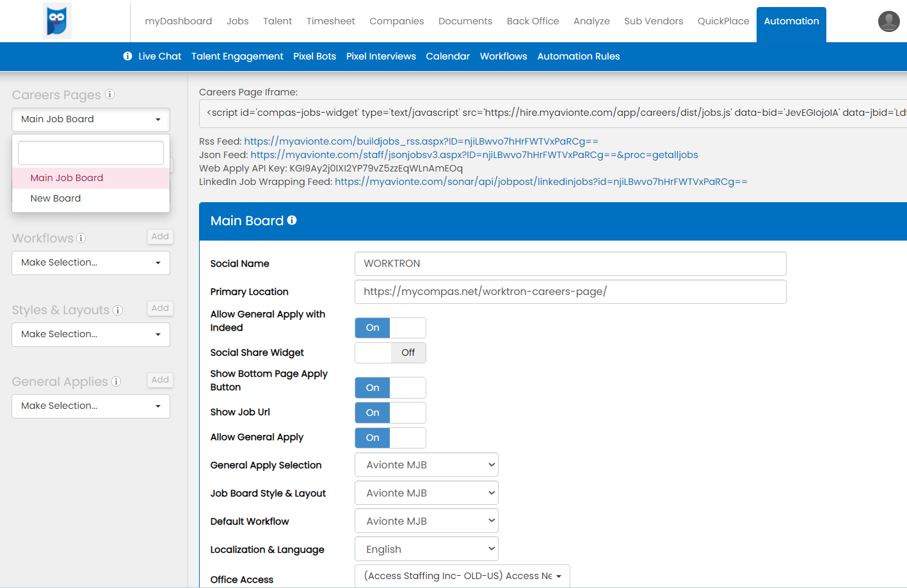The height and width of the screenshot is (588, 907).
Task: Open the Automation Rules tab
Action: click(578, 56)
